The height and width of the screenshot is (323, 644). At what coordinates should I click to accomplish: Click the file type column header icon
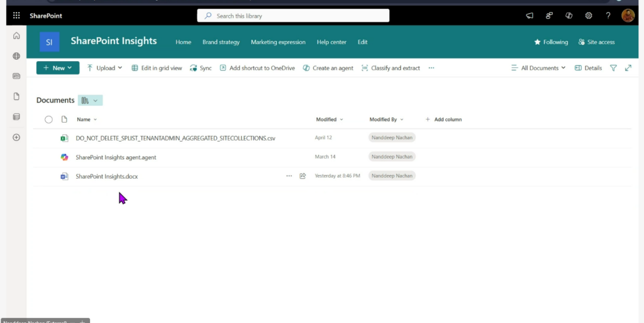point(64,119)
